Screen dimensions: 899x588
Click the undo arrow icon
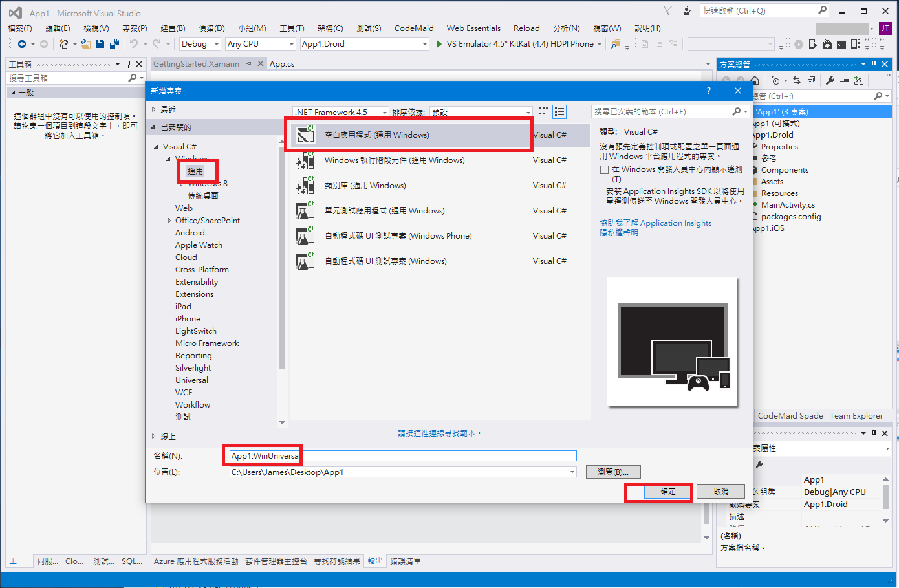[134, 44]
